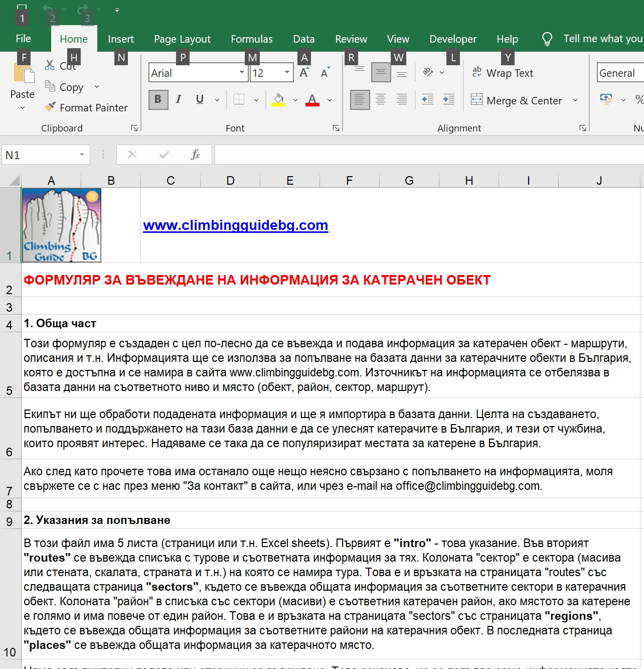Click Select All corner triangle
Viewport: 644px width, 669px height.
click(15, 181)
